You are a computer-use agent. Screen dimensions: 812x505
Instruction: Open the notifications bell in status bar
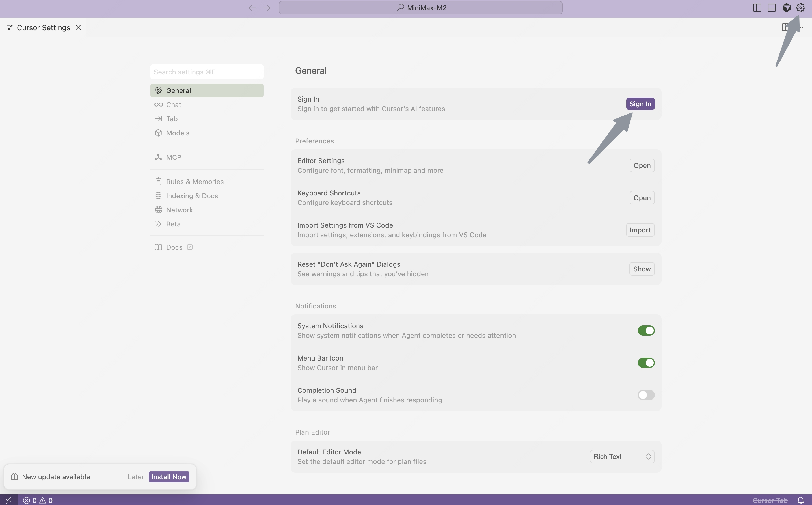pos(800,500)
